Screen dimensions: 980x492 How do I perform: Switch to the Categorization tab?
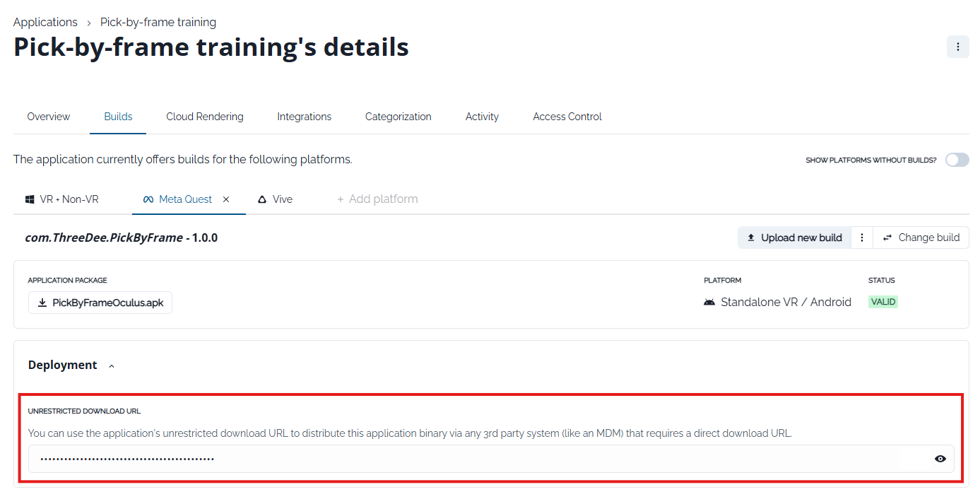[x=398, y=117]
